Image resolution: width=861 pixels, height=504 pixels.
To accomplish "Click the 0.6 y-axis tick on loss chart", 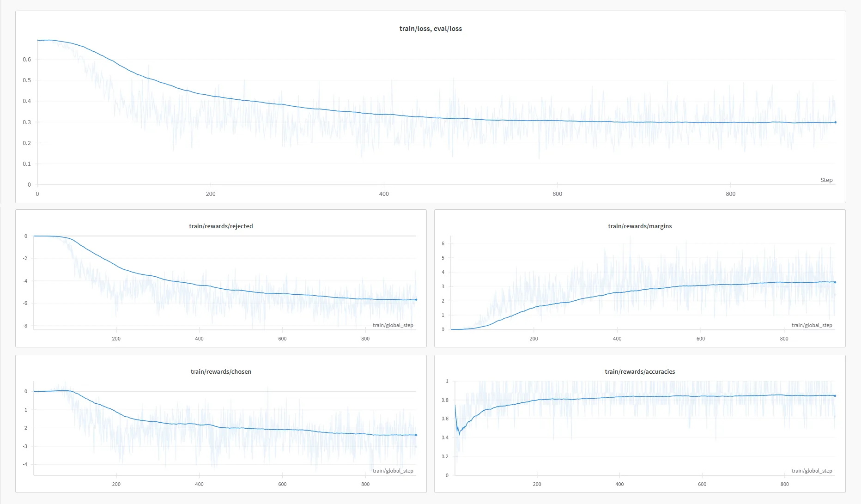I will [x=27, y=60].
